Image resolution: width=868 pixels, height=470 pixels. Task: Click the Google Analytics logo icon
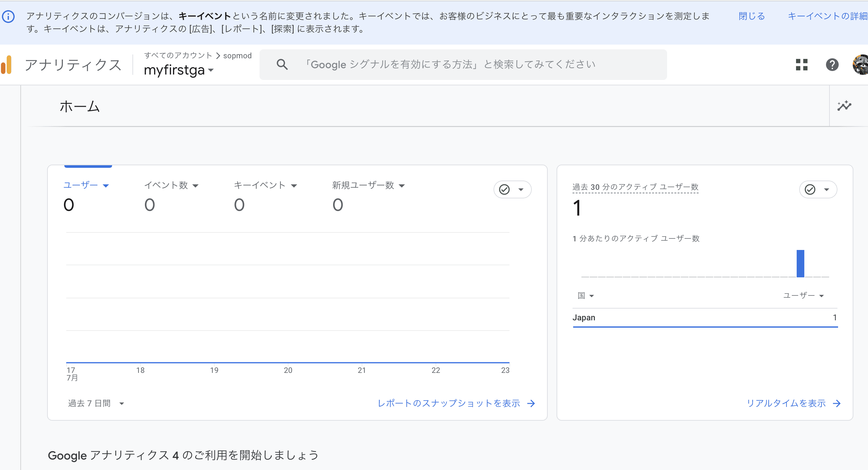pos(7,65)
